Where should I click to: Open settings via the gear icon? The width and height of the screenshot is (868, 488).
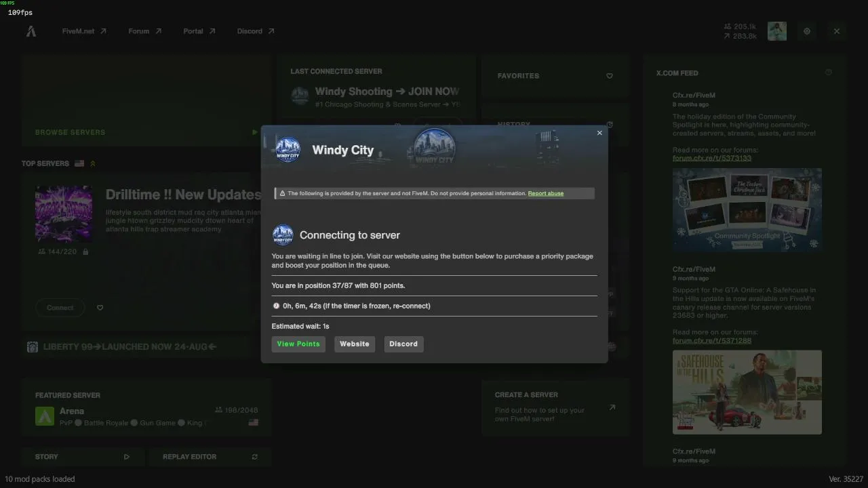pyautogui.click(x=807, y=31)
